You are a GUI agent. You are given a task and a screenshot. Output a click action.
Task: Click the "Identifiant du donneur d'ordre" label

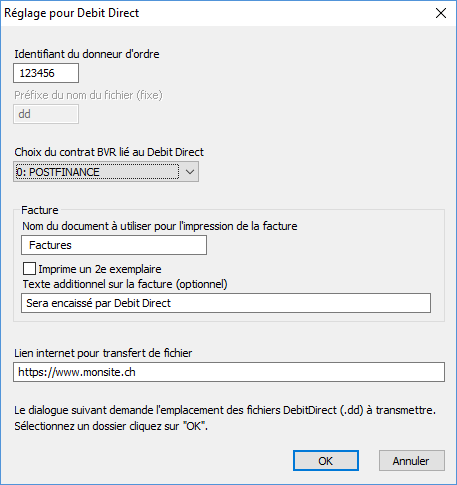click(87, 54)
